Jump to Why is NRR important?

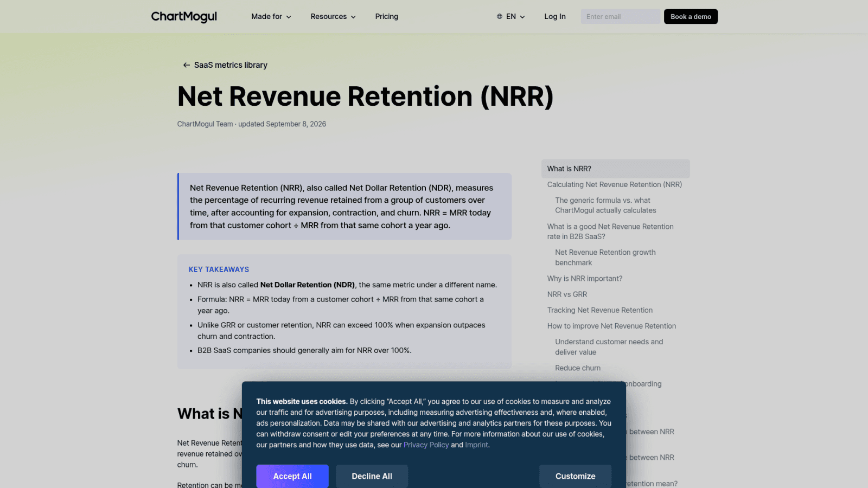click(x=585, y=279)
